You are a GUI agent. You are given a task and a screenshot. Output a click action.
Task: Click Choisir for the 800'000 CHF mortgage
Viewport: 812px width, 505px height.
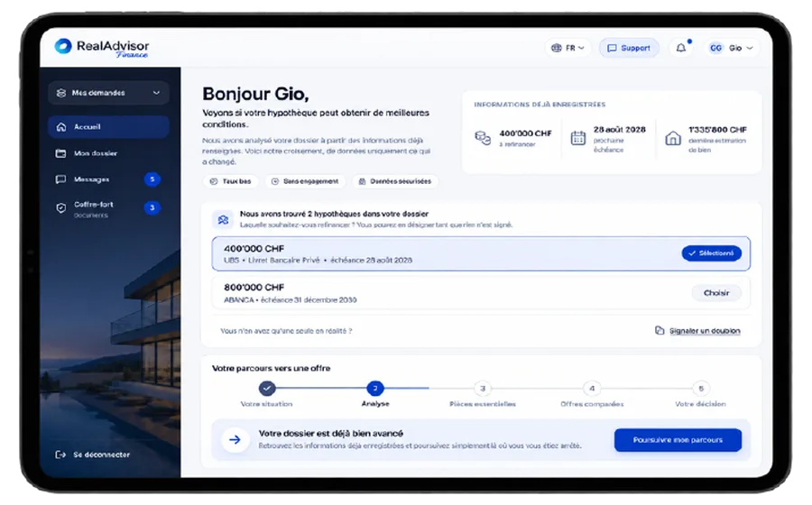pos(716,293)
